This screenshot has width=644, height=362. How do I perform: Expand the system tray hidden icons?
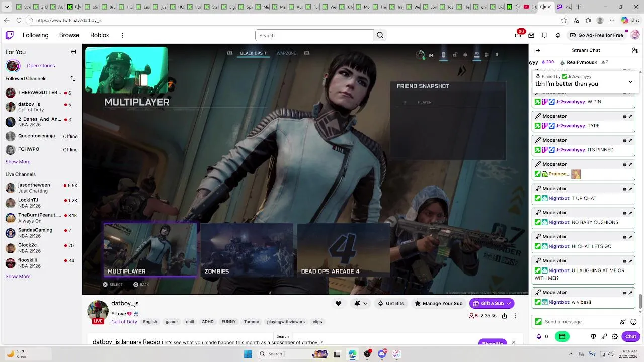coord(570,354)
